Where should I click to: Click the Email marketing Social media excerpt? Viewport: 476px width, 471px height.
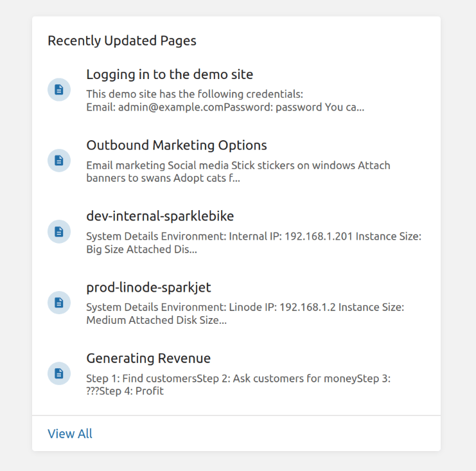point(238,172)
